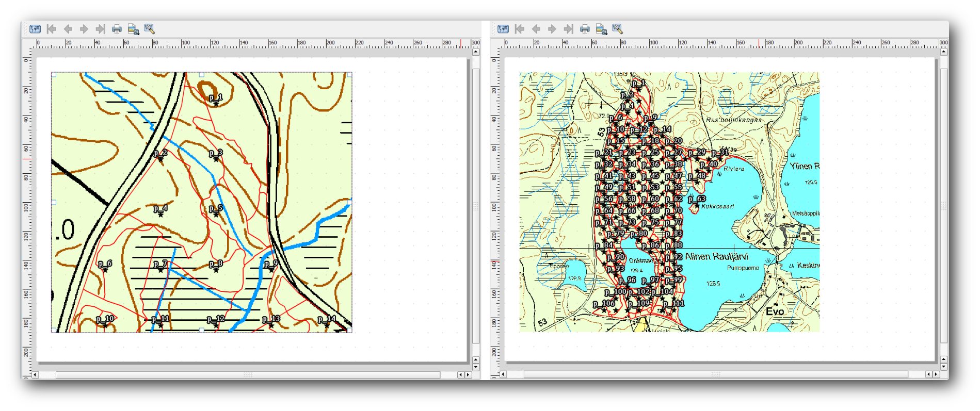Jump to last feature in left composer

100,29
